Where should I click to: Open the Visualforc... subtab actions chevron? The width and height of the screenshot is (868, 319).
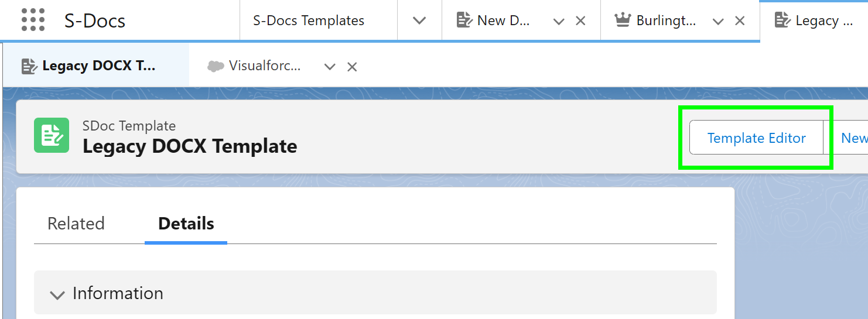tap(330, 67)
